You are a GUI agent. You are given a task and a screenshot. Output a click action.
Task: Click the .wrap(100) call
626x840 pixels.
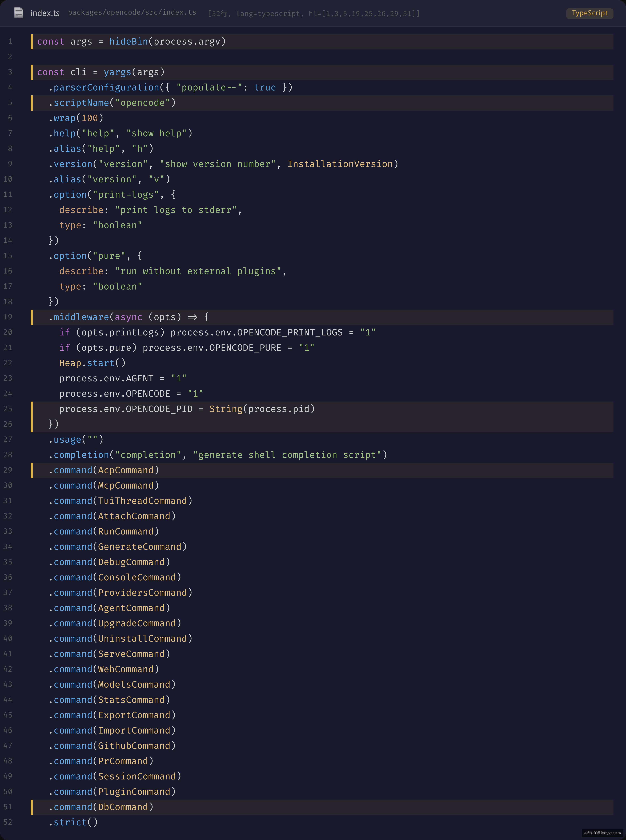click(x=76, y=118)
